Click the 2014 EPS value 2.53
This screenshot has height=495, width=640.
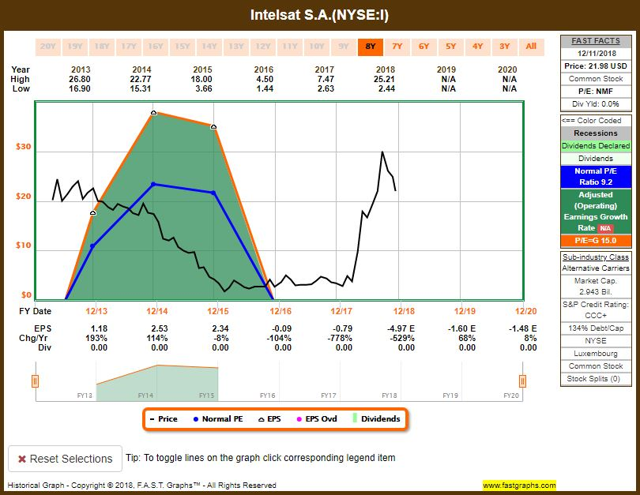[x=159, y=329]
